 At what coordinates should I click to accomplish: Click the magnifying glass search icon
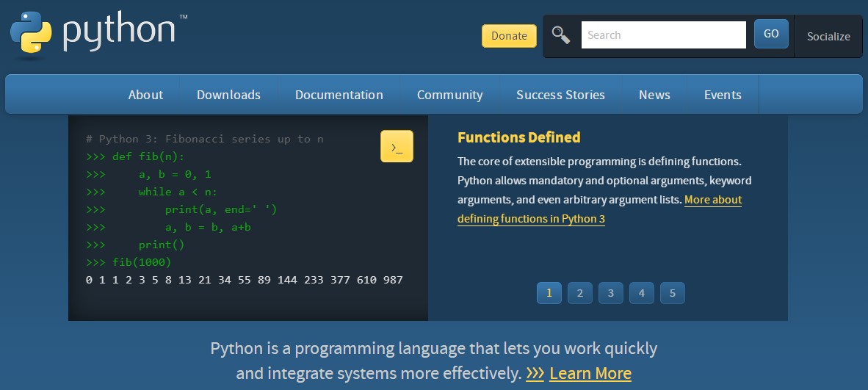point(561,35)
